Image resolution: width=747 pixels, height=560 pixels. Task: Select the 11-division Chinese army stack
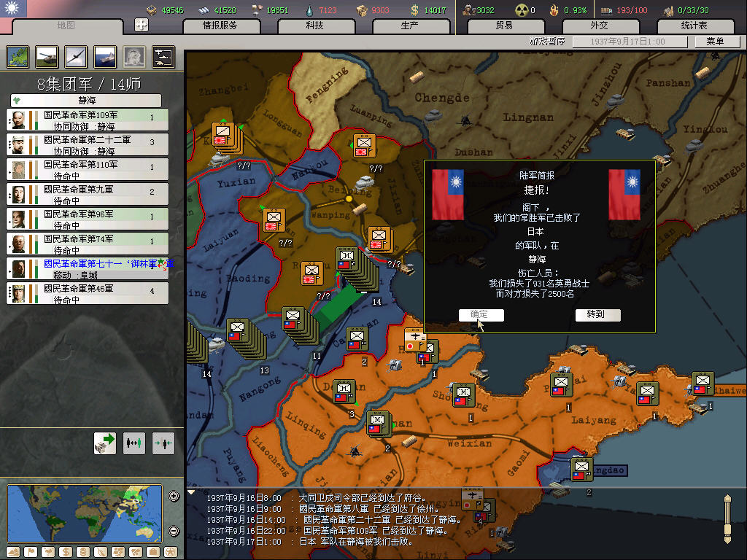[x=300, y=326]
